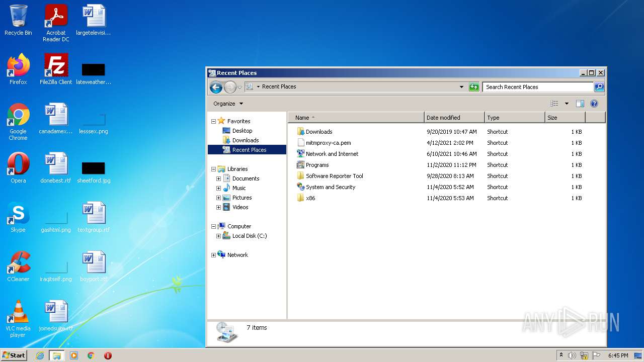This screenshot has height=362, width=644.
Task: Select the Firefox desktop icon
Action: tap(18, 69)
